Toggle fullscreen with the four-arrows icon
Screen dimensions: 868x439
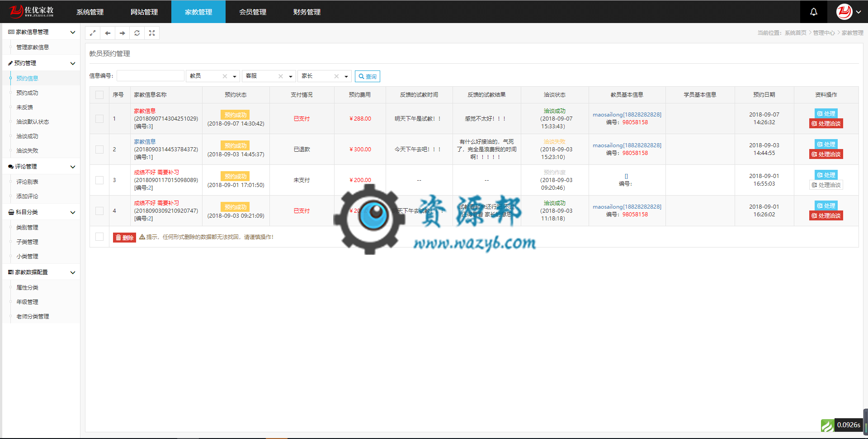coord(152,33)
